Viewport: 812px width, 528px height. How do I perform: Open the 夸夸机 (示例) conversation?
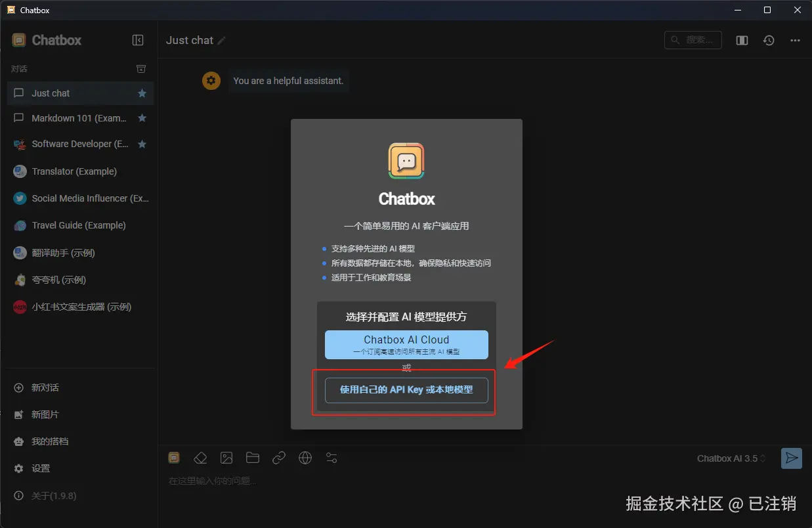point(80,280)
